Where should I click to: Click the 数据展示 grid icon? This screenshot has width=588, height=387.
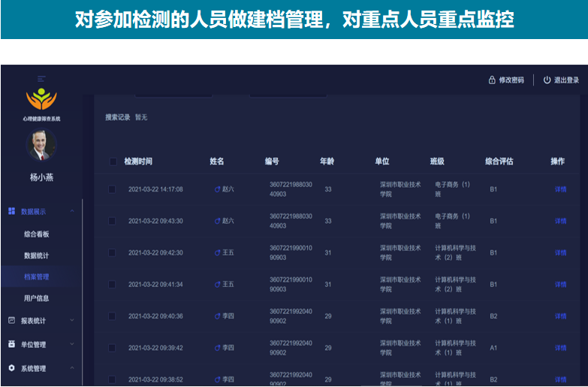[x=12, y=212]
